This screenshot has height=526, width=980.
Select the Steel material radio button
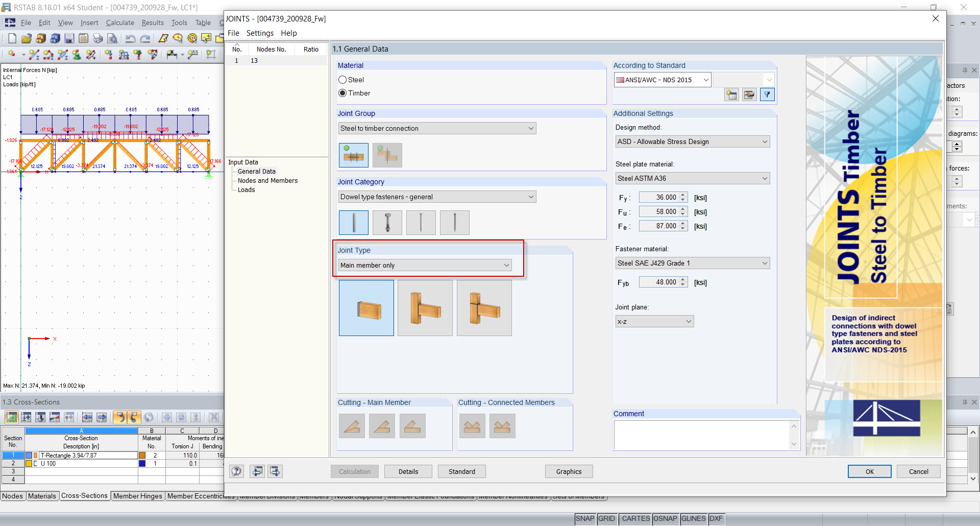click(342, 80)
